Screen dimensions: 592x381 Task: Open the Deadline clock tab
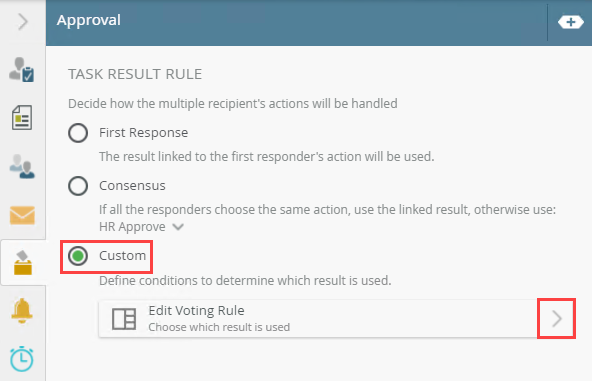pos(22,359)
